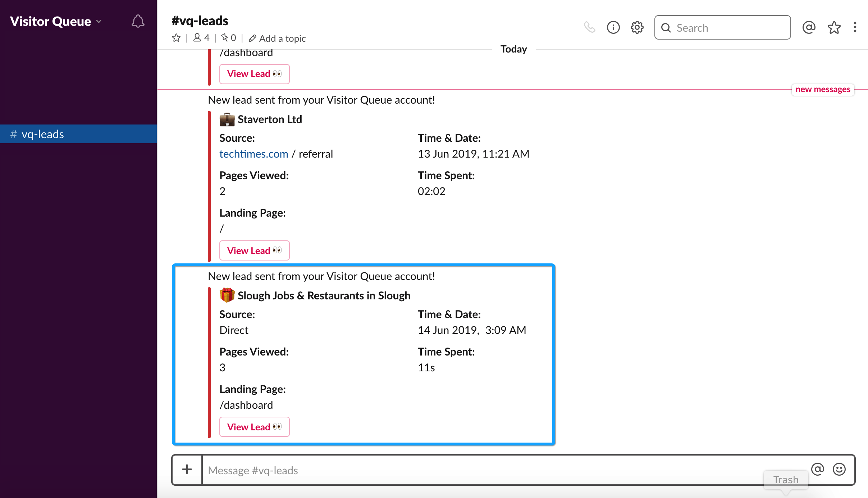Expand the Visitor Queue workspace menu
This screenshot has width=868, height=498.
[56, 22]
